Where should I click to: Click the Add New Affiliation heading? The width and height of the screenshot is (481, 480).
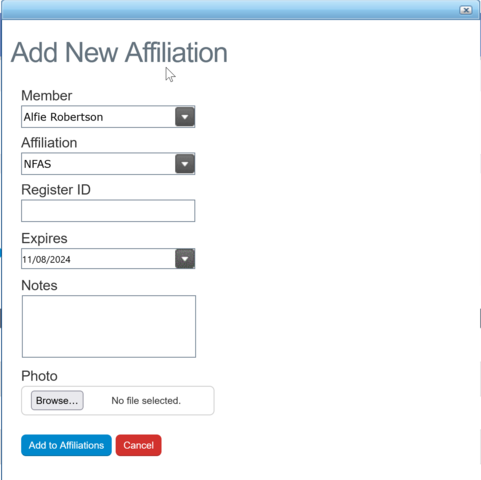tap(119, 52)
